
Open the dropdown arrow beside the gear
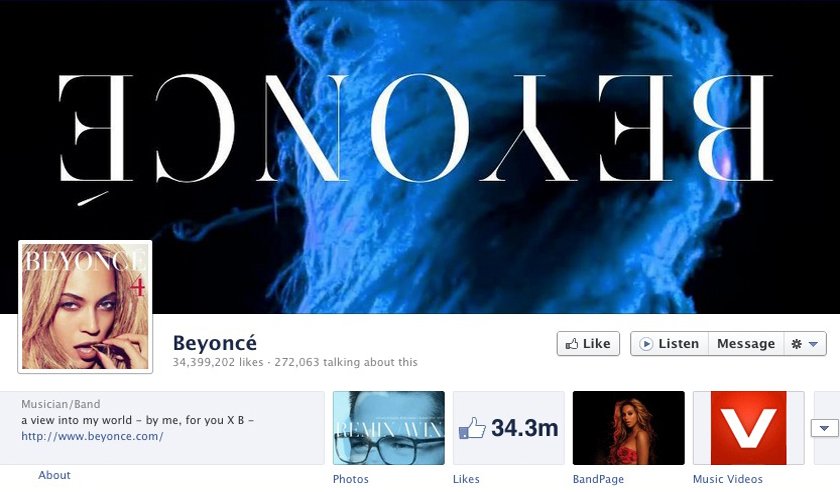tap(813, 344)
